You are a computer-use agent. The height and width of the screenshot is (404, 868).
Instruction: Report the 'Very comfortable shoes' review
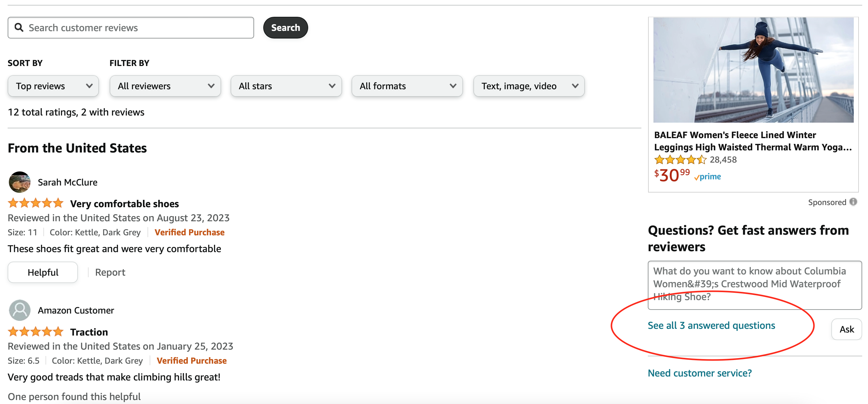(110, 272)
